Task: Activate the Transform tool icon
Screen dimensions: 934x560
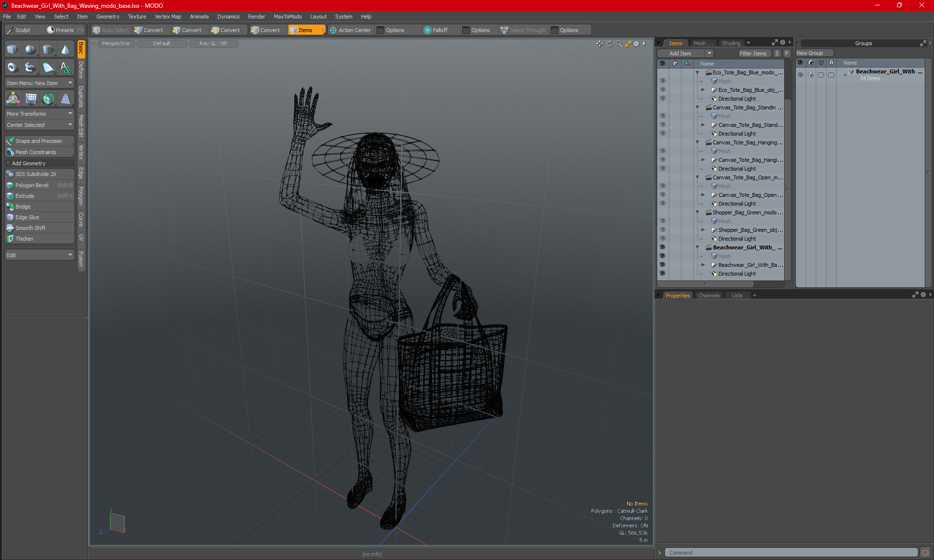Action: point(13,99)
